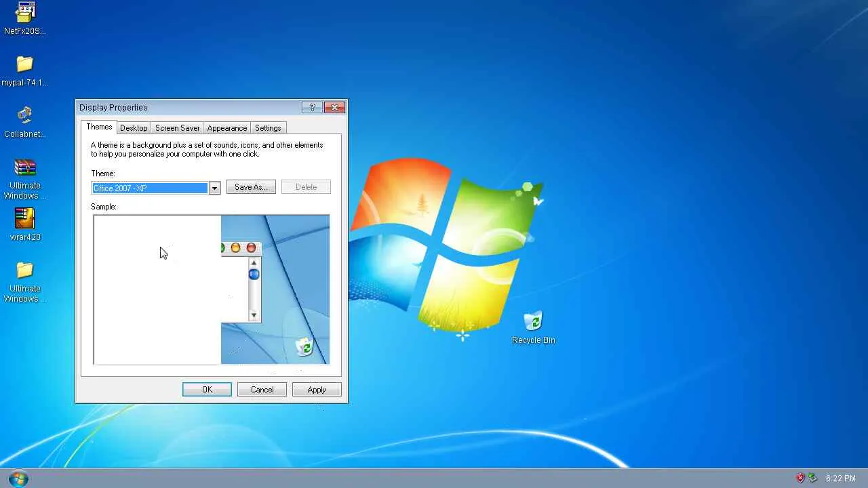Select the Collabnet desktop icon
This screenshot has width=868, height=488.
coord(25,122)
